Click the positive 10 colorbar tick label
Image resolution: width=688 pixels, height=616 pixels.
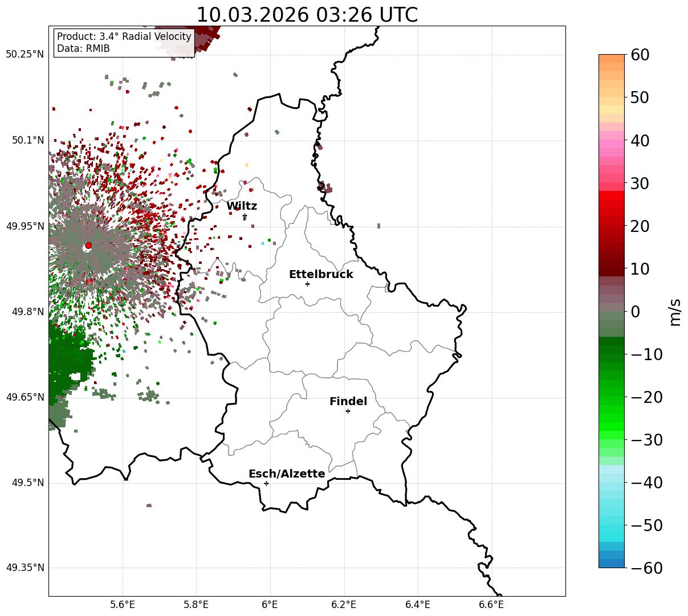click(639, 269)
